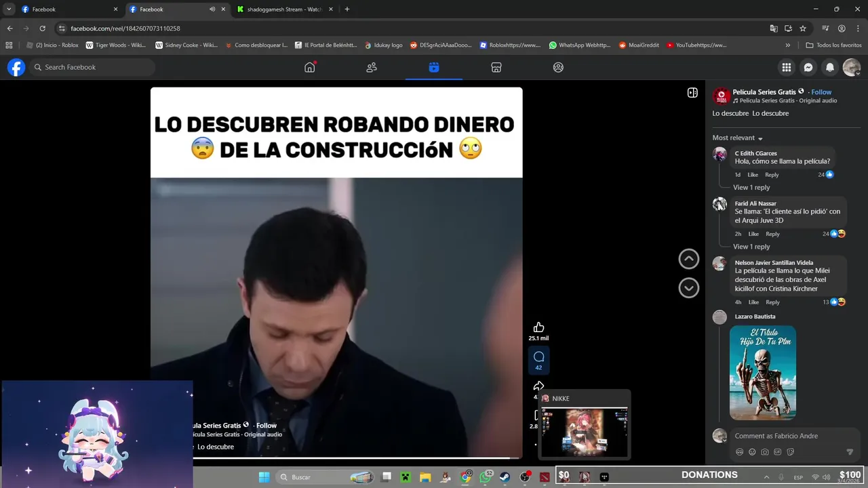Open Película Series Gratis page name
The width and height of the screenshot is (868, 488).
point(764,92)
